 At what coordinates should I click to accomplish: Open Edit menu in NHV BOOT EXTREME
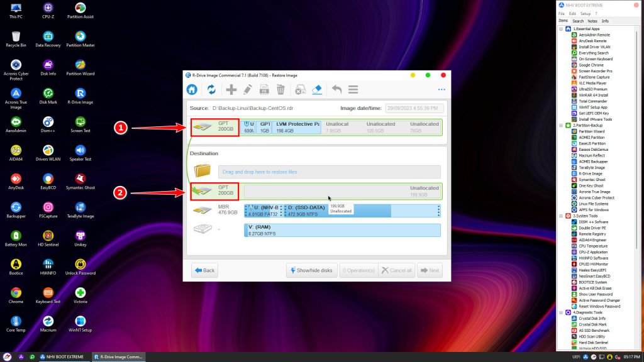click(x=572, y=14)
